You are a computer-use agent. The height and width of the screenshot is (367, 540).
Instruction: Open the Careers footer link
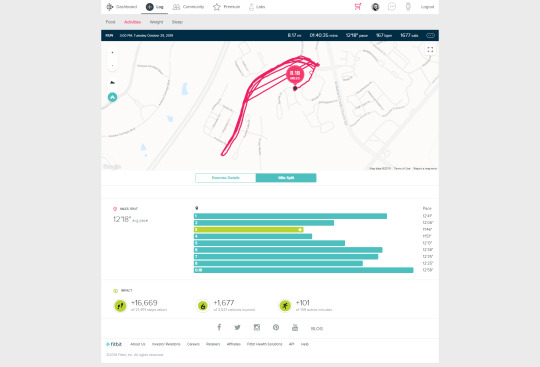(193, 344)
